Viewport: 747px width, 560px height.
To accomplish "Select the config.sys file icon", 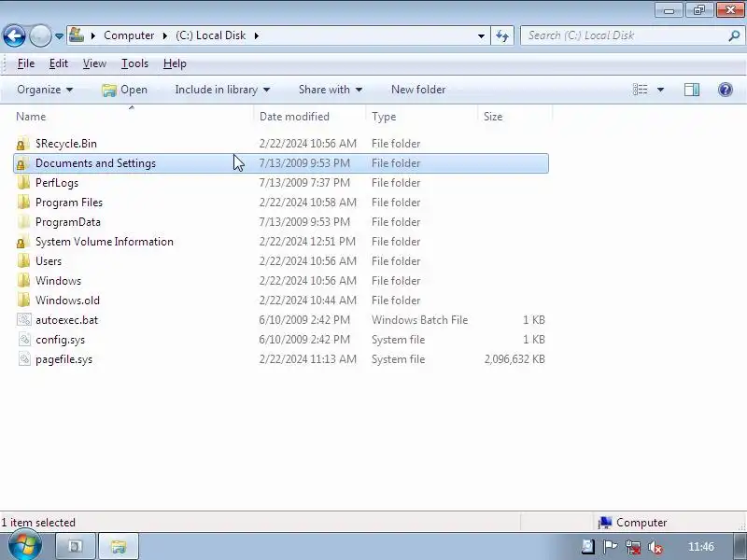I will point(24,340).
